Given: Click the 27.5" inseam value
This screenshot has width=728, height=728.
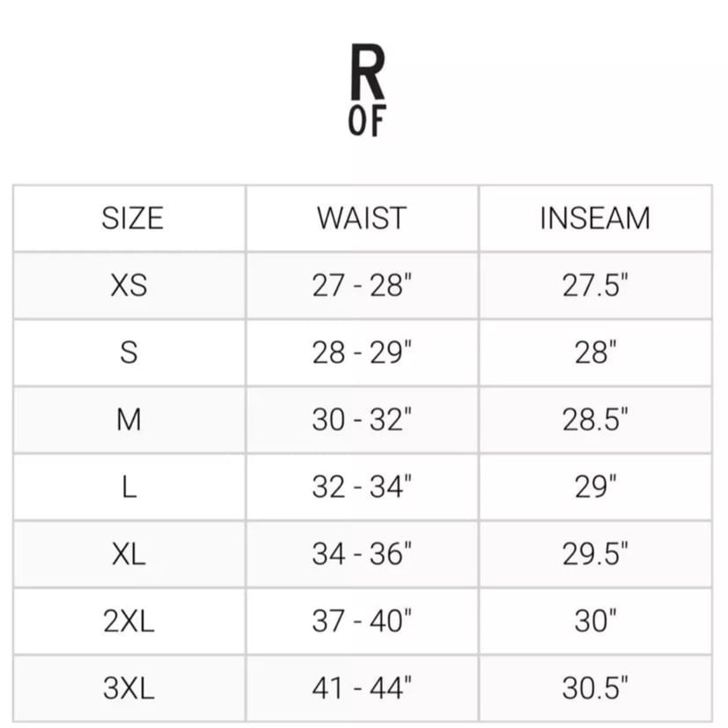Looking at the screenshot, I should coord(595,285).
